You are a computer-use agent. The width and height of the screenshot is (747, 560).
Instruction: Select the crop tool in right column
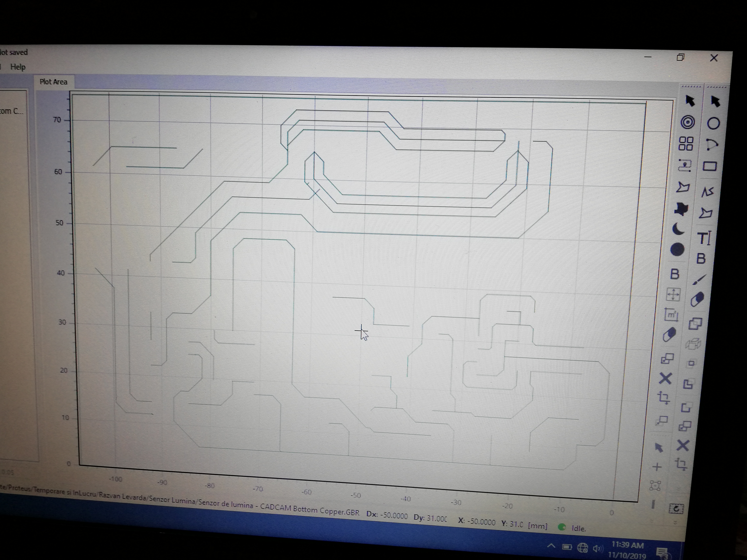pos(681,464)
